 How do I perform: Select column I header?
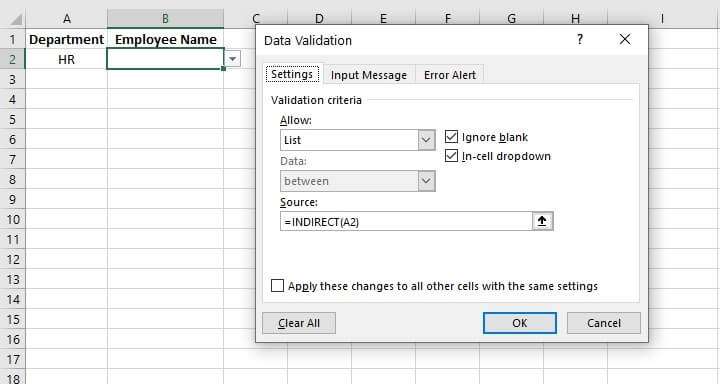tap(663, 19)
